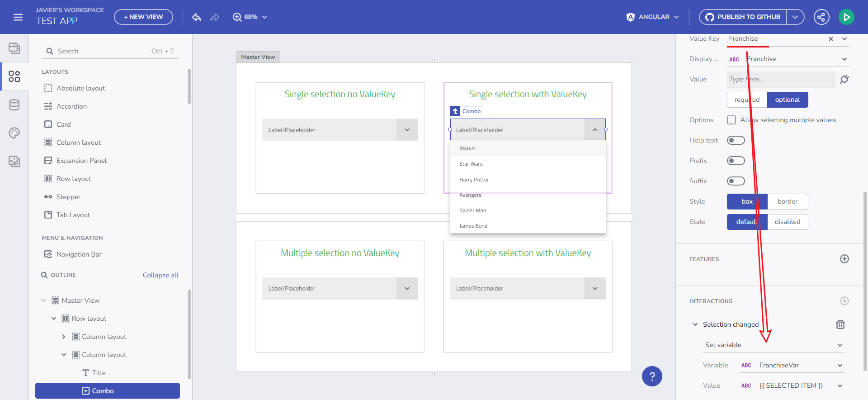Image resolution: width=868 pixels, height=400 pixels.
Task: Toggle the Prefix switch on
Action: point(736,161)
